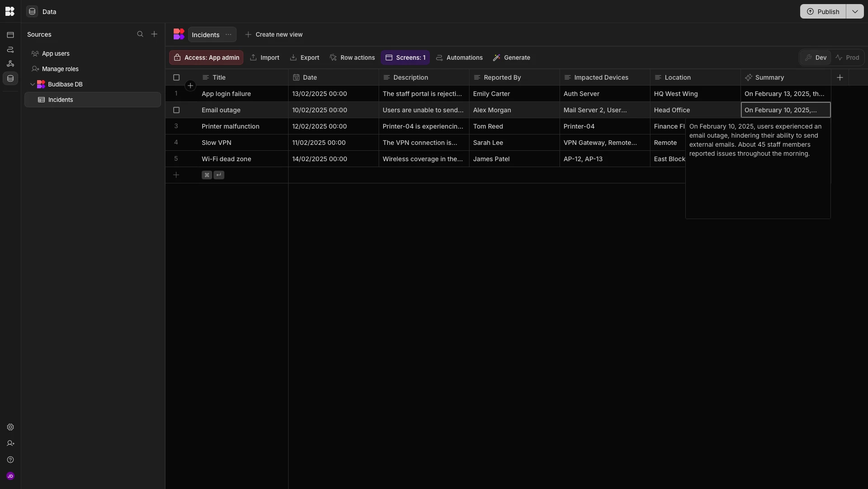Open Row actions
Image resolution: width=868 pixels, height=489 pixels.
tap(352, 58)
